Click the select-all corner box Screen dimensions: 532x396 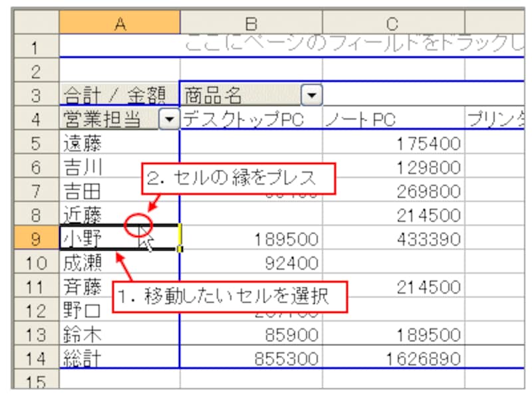click(35, 24)
